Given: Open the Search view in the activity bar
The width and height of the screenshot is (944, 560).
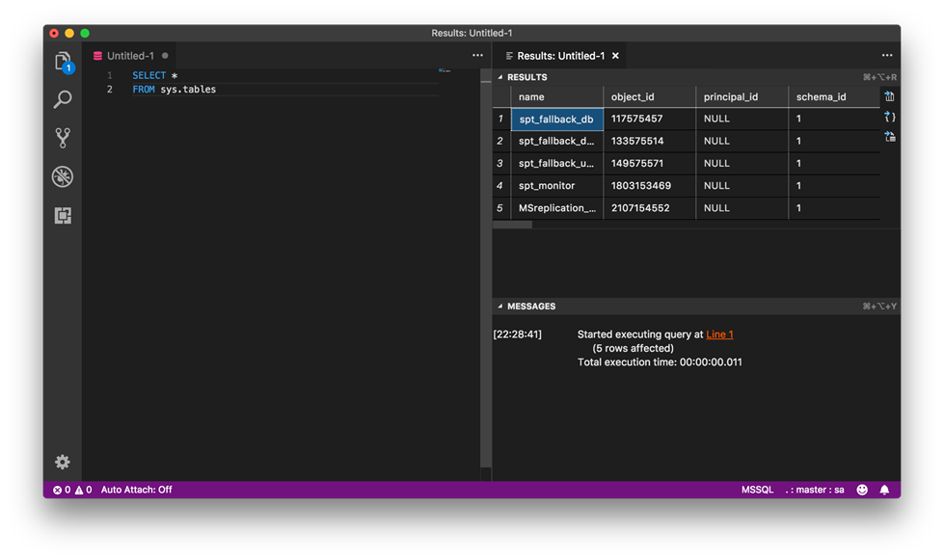Looking at the screenshot, I should click(x=63, y=99).
